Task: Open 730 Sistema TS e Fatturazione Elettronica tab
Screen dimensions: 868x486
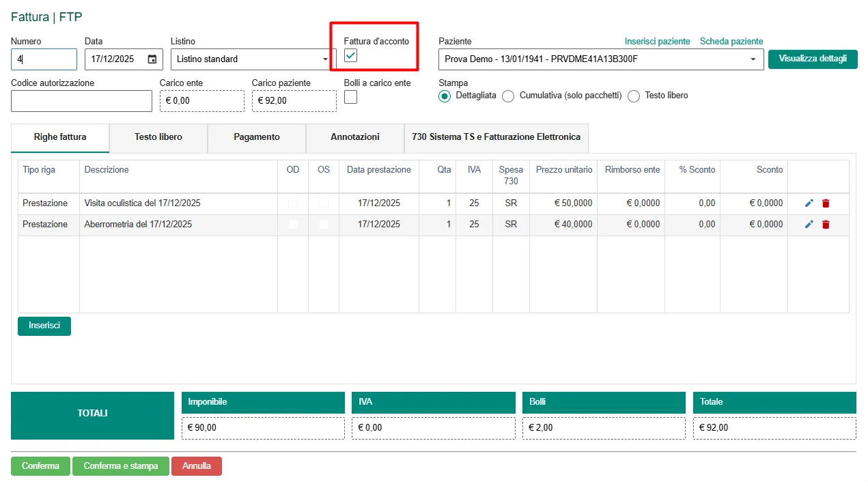Action: point(496,137)
